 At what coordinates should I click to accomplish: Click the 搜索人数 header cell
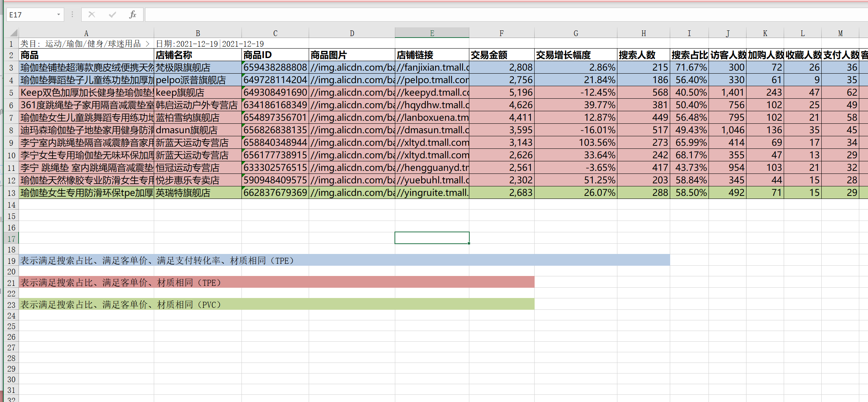click(644, 55)
